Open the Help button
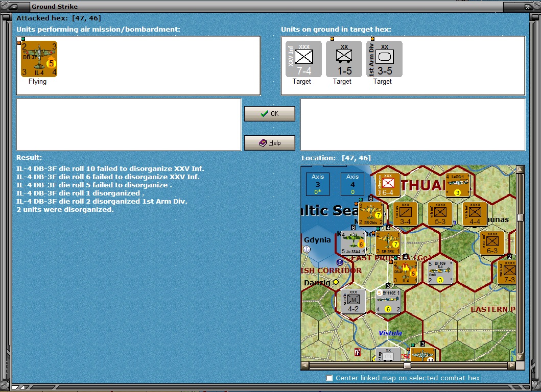 (269, 143)
